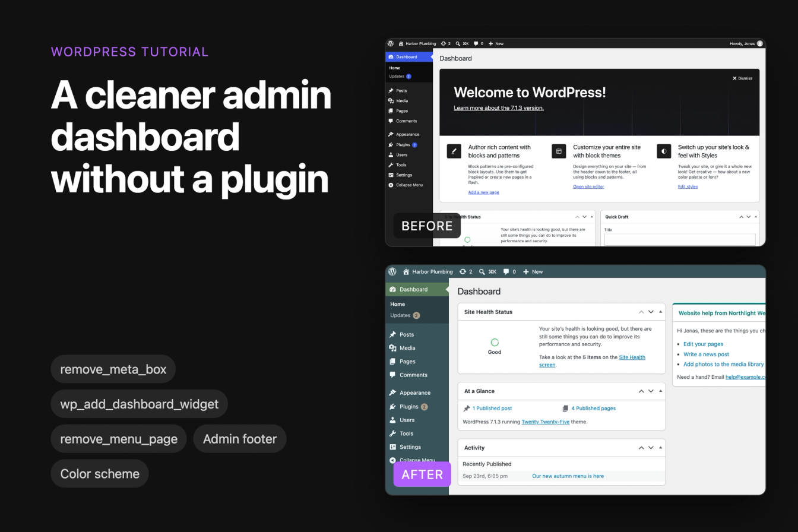
Task: Open Media menu in AFTER sidebar
Action: pyautogui.click(x=417, y=348)
